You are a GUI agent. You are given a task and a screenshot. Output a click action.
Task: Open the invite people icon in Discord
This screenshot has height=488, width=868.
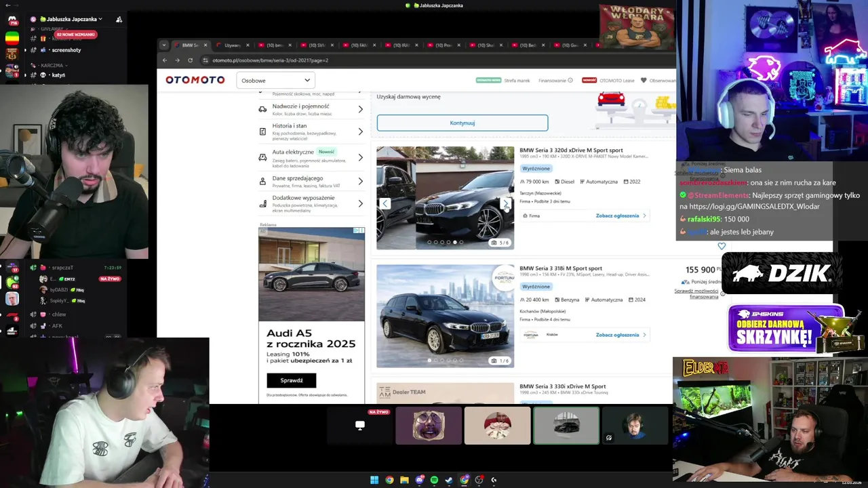[119, 19]
